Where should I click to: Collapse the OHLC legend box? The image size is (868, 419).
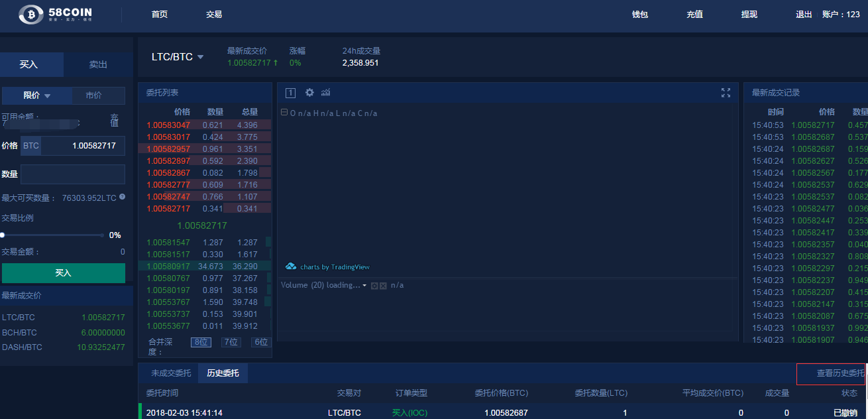tap(284, 113)
